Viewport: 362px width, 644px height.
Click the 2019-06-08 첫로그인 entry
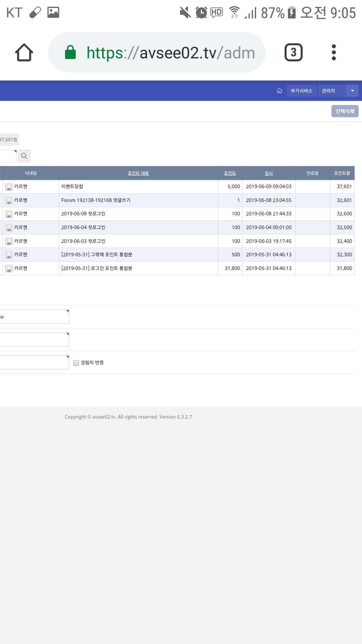tap(83, 214)
